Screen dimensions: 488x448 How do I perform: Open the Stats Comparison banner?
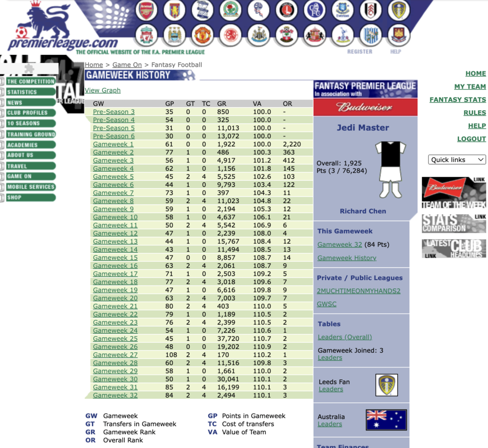(x=454, y=223)
